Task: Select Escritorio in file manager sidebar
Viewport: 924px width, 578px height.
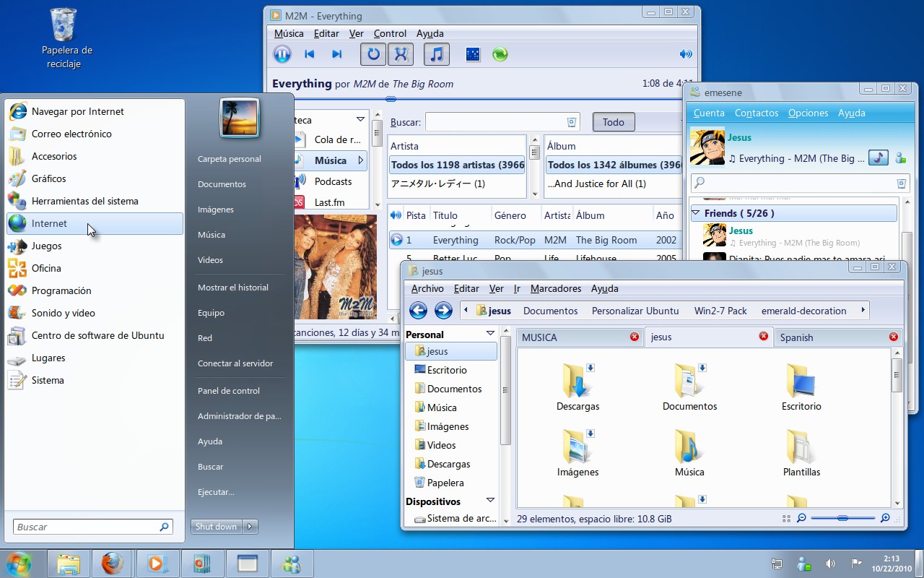Action: tap(451, 370)
